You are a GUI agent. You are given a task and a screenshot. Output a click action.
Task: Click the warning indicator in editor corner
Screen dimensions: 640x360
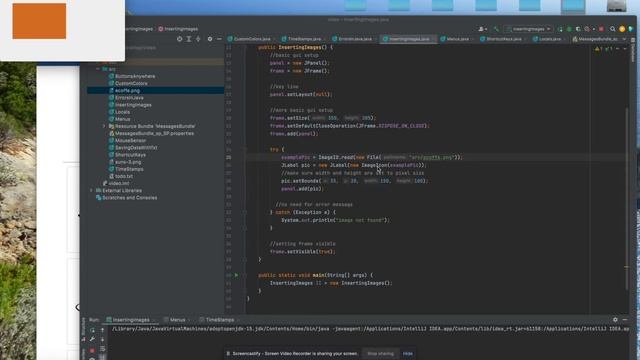pyautogui.click(x=598, y=49)
